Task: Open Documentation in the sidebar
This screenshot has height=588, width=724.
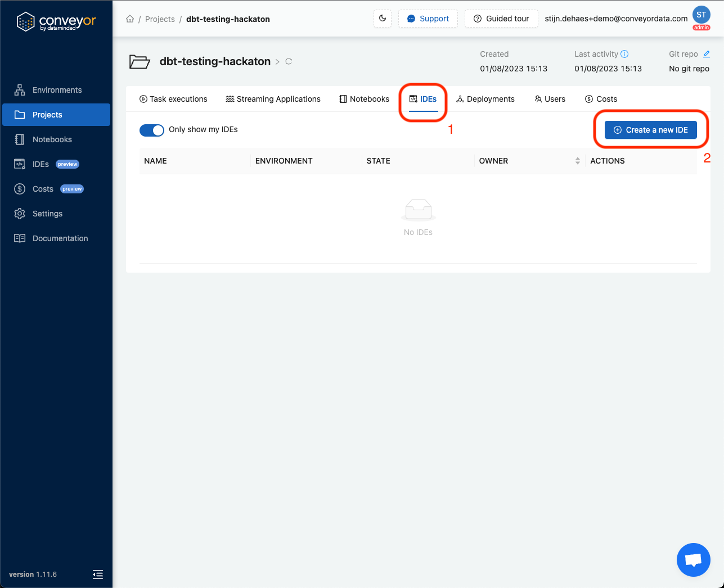Action: (x=56, y=238)
